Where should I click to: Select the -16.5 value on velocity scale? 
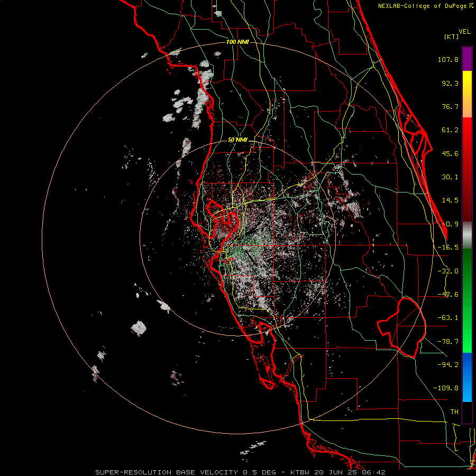[448, 248]
